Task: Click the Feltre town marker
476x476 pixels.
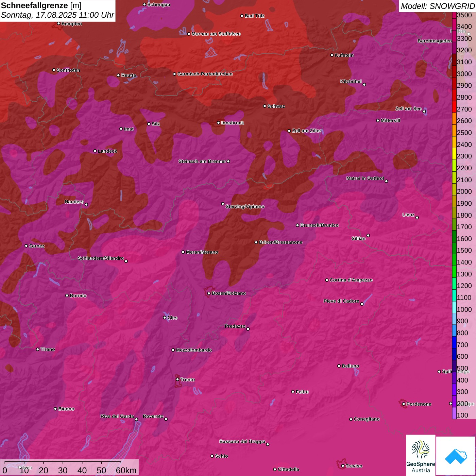Action: (293, 392)
